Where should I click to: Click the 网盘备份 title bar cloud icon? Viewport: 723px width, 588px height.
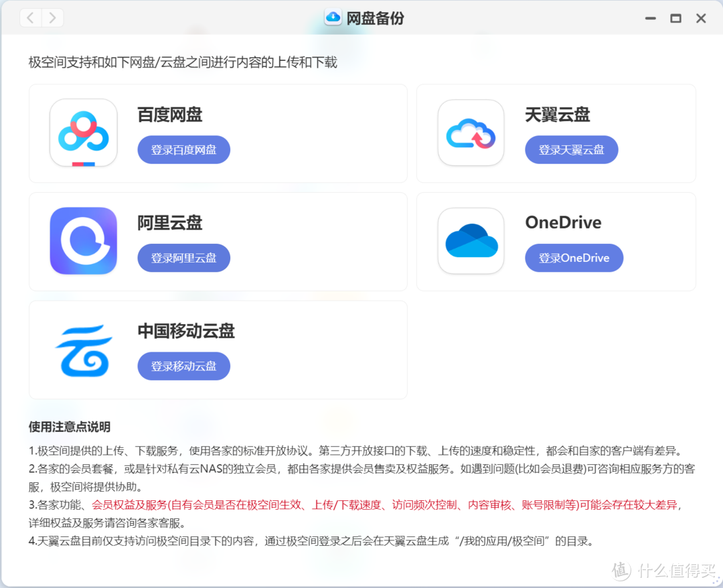click(333, 17)
